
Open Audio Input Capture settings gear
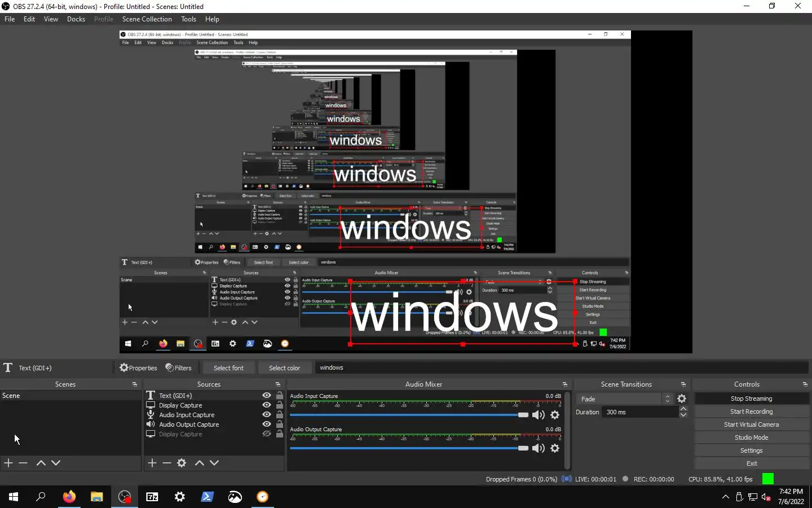pos(555,415)
